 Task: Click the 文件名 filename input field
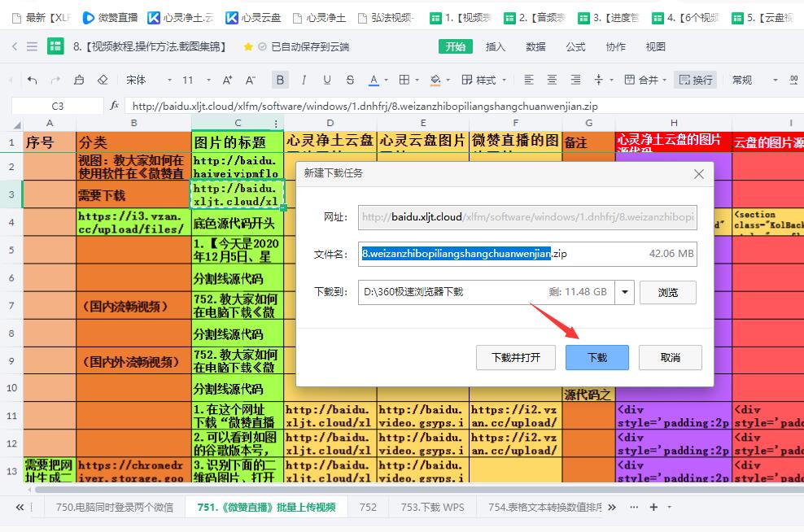tap(527, 254)
